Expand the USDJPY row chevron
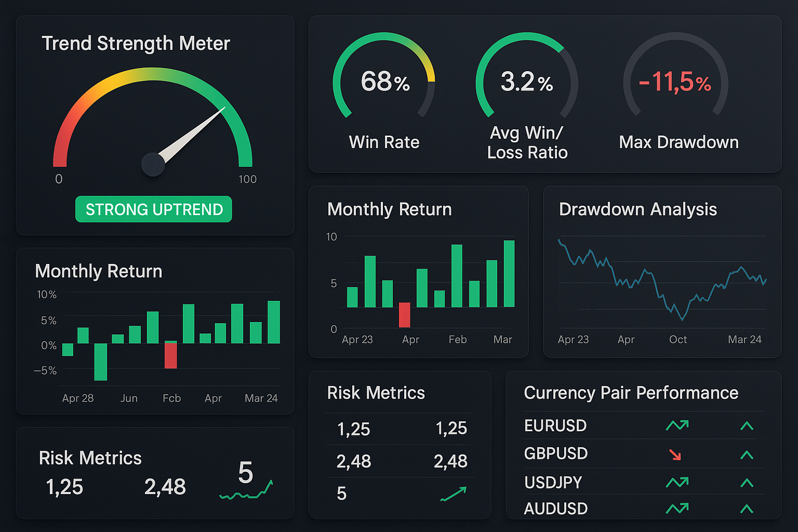 coord(747,483)
